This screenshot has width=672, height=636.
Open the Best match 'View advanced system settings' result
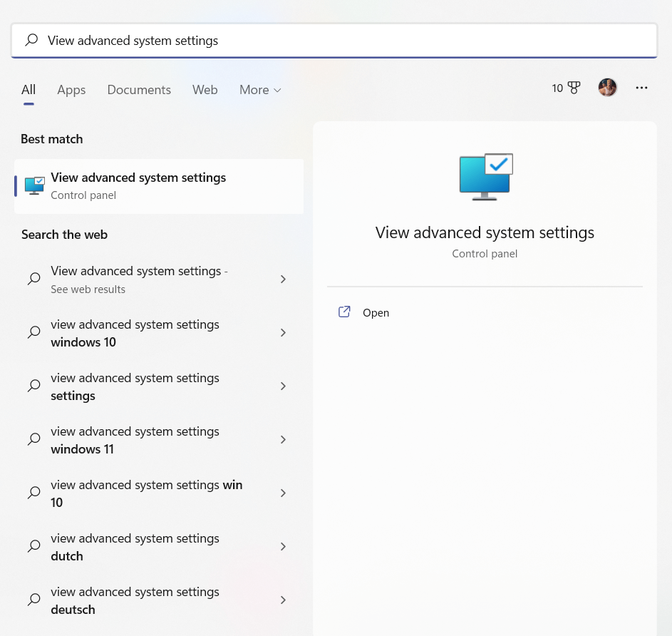click(159, 186)
